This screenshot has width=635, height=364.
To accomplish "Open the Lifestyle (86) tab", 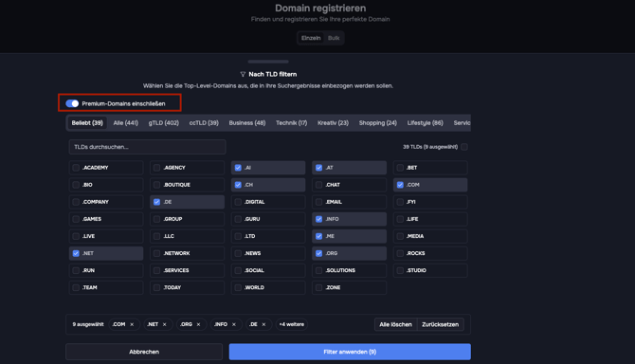I will [x=426, y=122].
